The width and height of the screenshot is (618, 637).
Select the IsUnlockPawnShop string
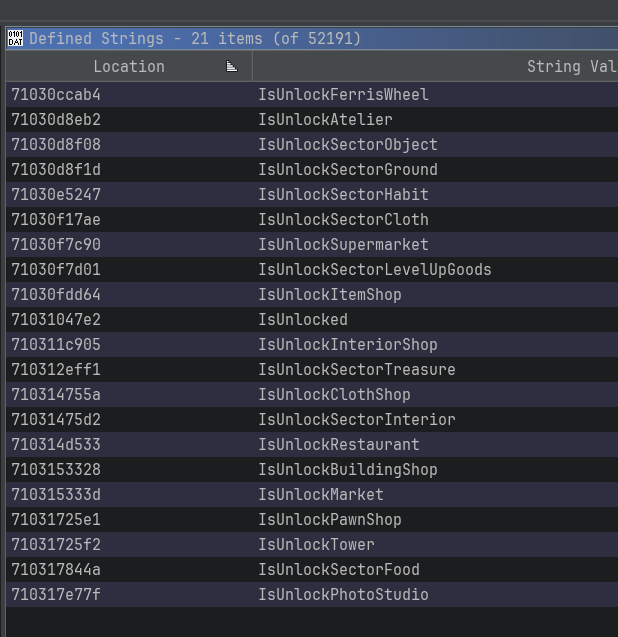click(x=330, y=520)
